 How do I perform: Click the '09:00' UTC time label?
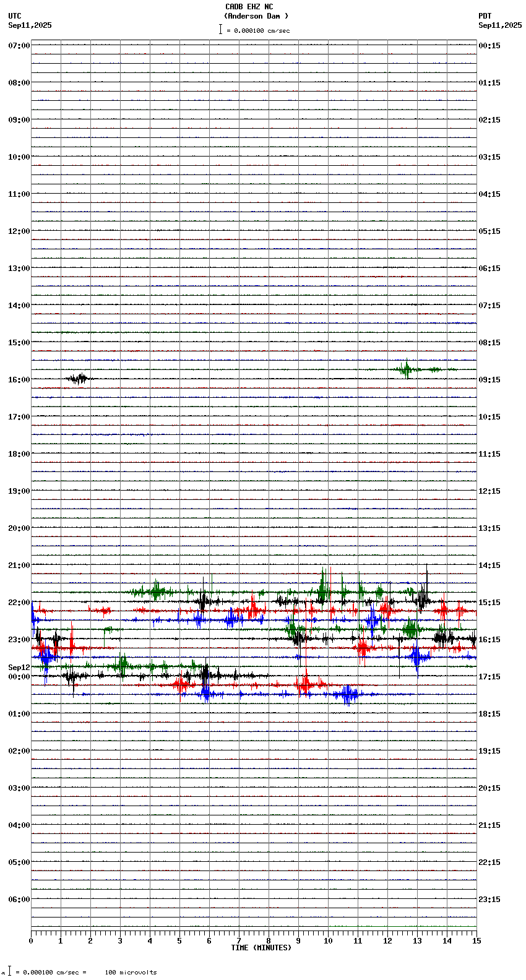coord(19,120)
